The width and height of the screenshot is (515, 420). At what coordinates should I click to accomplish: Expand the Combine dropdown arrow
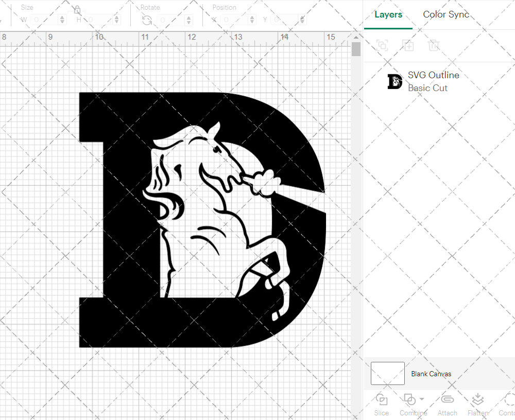422,399
